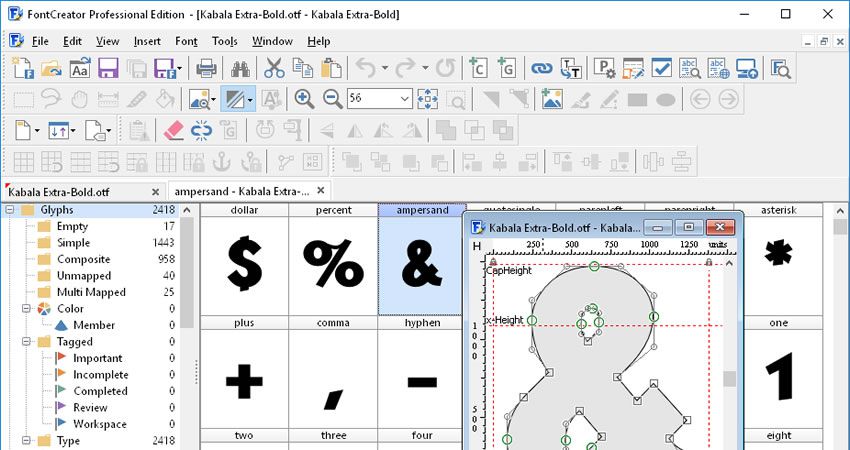
Task: Click the Glyph Transformer icon
Action: pyautogui.click(x=570, y=68)
